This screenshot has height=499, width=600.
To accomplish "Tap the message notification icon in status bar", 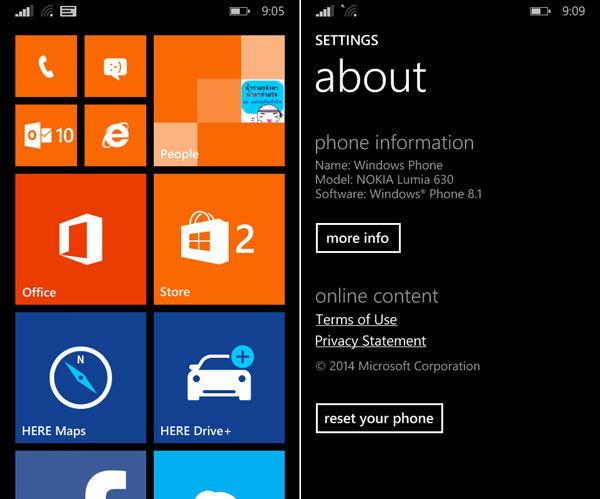I will [68, 12].
